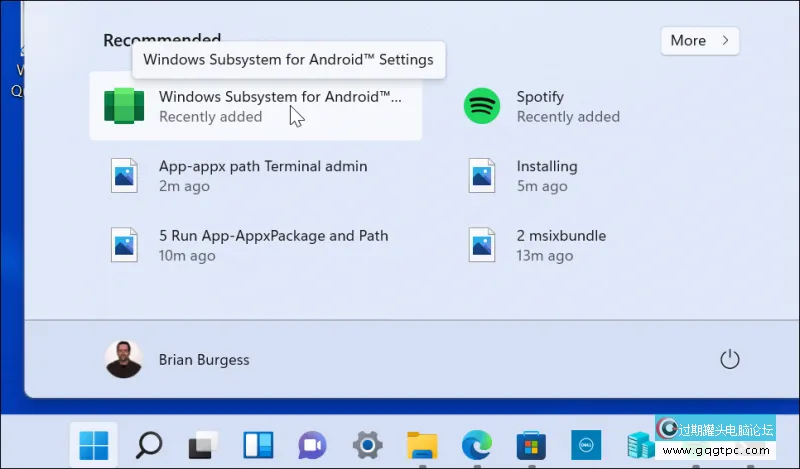The height and width of the screenshot is (469, 800).
Task: Open Windows Subsystem for Android Settings app
Action: (x=255, y=106)
